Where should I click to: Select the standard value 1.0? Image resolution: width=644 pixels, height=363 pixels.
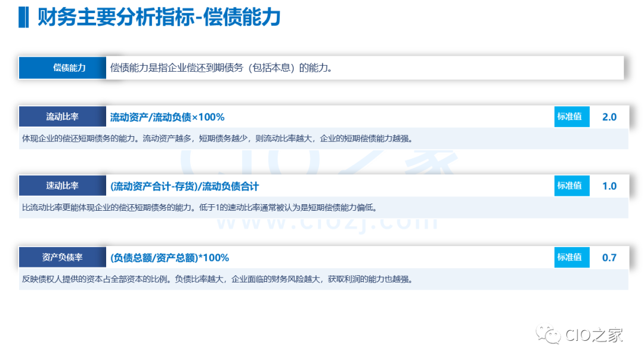(x=609, y=186)
